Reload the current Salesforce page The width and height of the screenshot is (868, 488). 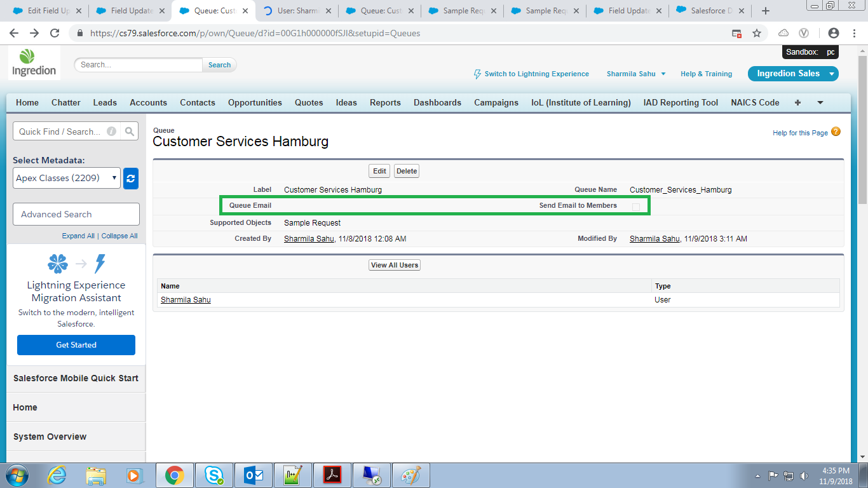coord(55,33)
